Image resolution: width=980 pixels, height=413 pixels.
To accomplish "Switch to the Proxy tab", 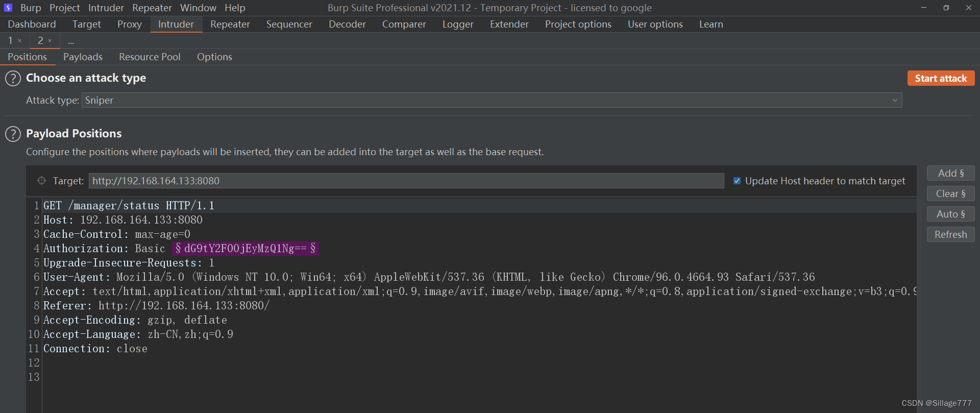I will coord(130,24).
